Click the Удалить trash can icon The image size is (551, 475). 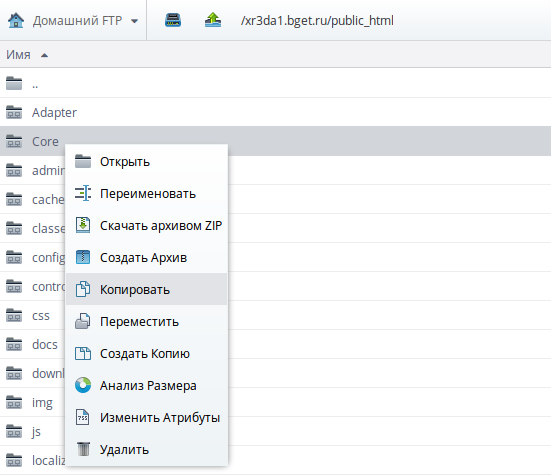[x=83, y=449]
